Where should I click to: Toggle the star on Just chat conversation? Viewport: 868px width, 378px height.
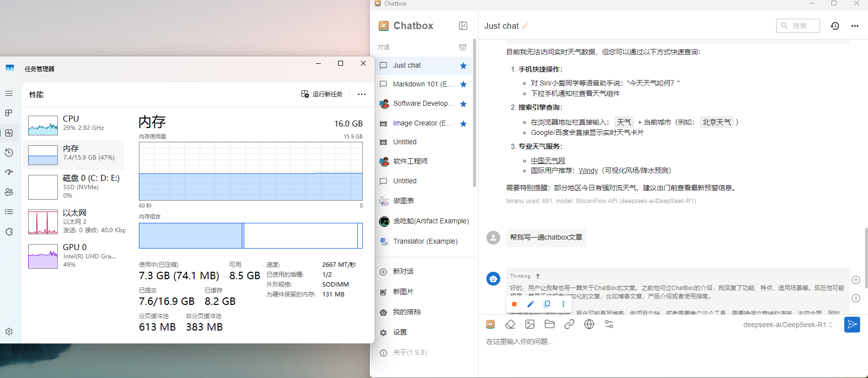coord(463,66)
